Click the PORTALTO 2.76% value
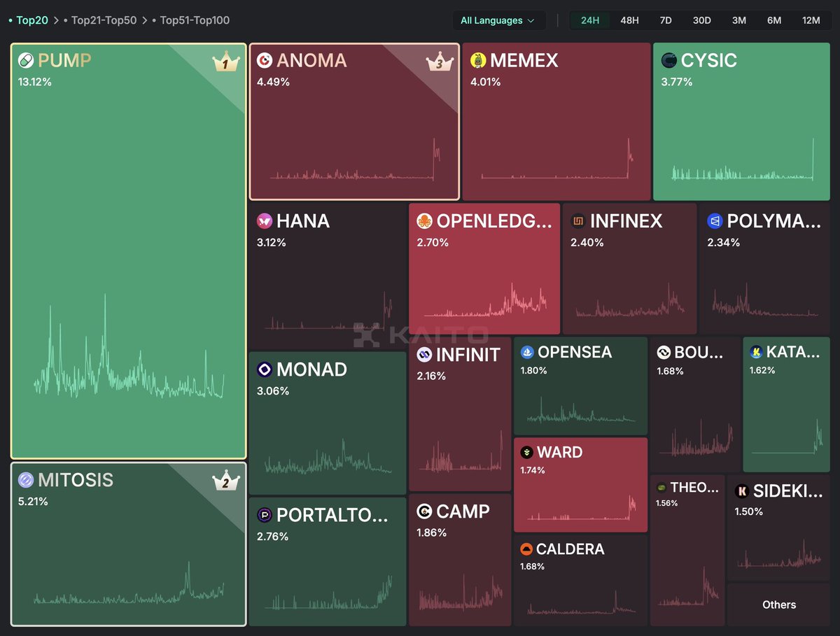The image size is (840, 636). click(273, 537)
